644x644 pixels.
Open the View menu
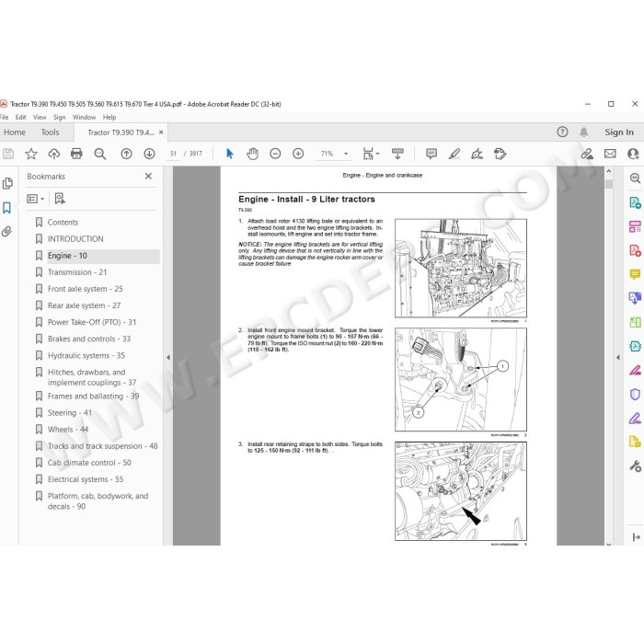tap(40, 118)
